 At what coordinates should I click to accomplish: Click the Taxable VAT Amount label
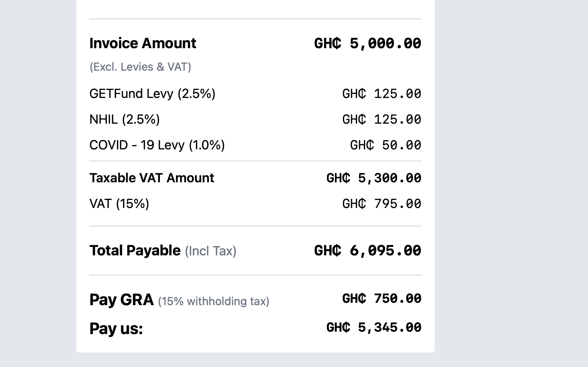[152, 178]
